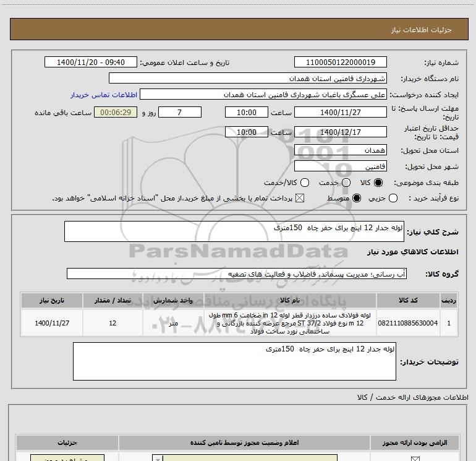Click the اطلاعات کالاهای مورد نیاز section heading
Viewport: 476px width, 461px height.
tap(412, 252)
